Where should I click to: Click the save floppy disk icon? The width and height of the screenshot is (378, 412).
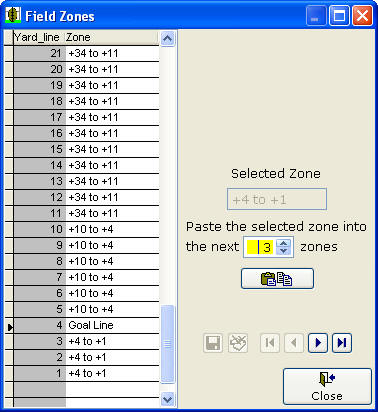tap(213, 343)
